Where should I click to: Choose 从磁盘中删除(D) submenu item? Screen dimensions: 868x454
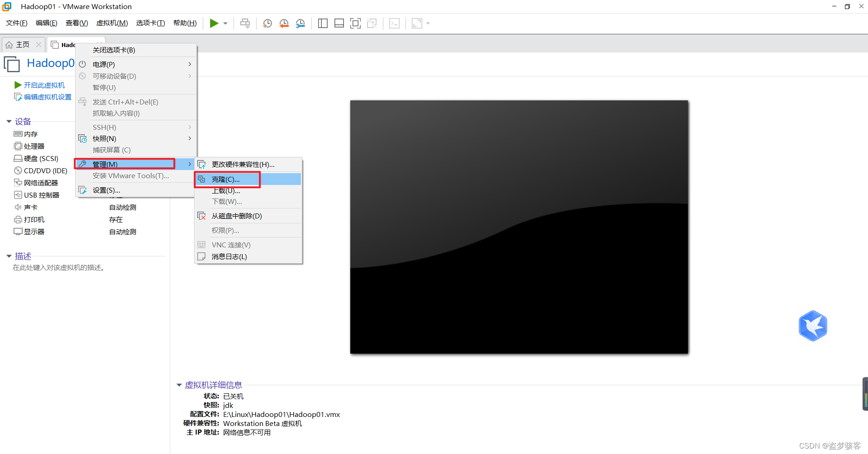click(248, 216)
